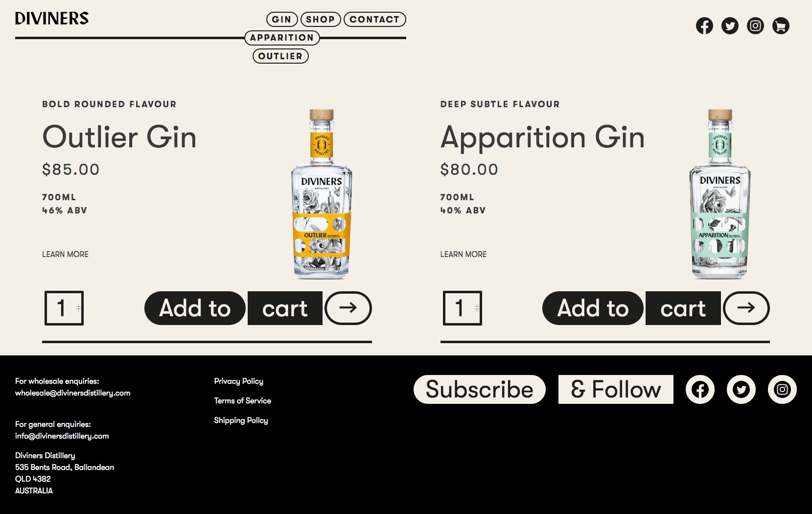Image resolution: width=812 pixels, height=514 pixels.
Task: Open the GIN menu item
Action: (282, 20)
